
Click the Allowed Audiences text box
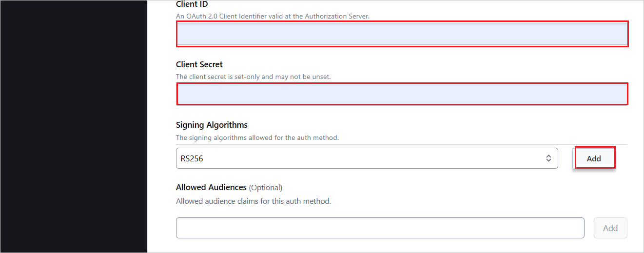click(x=380, y=228)
